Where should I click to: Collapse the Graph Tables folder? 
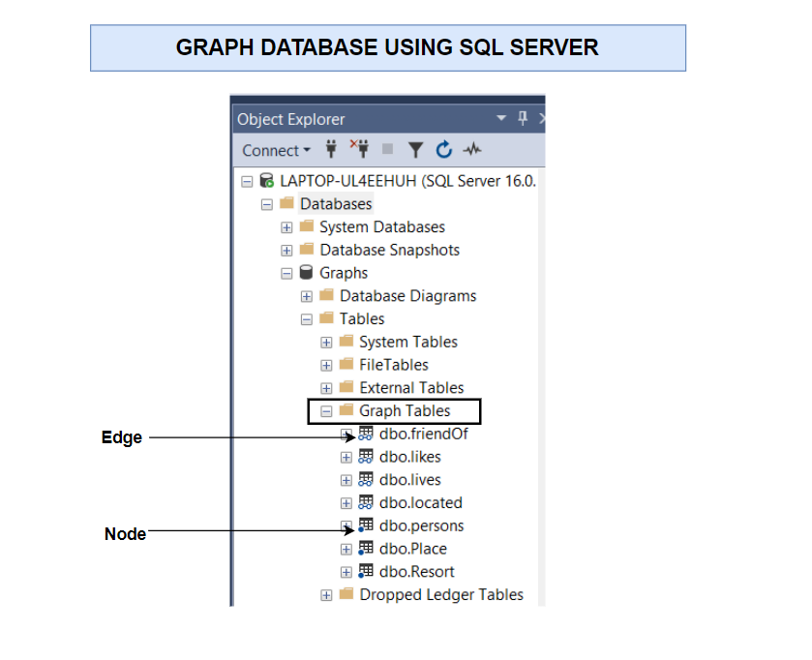coord(326,411)
